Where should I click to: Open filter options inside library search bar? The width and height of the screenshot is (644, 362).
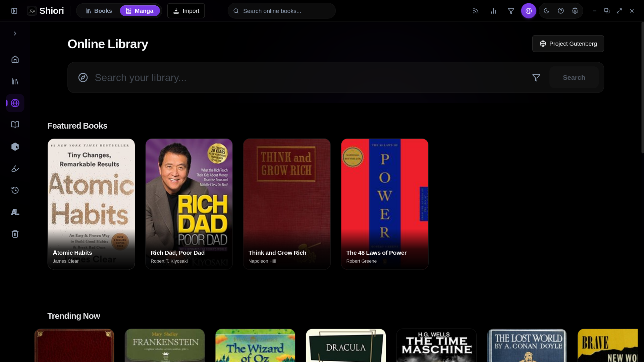536,77
